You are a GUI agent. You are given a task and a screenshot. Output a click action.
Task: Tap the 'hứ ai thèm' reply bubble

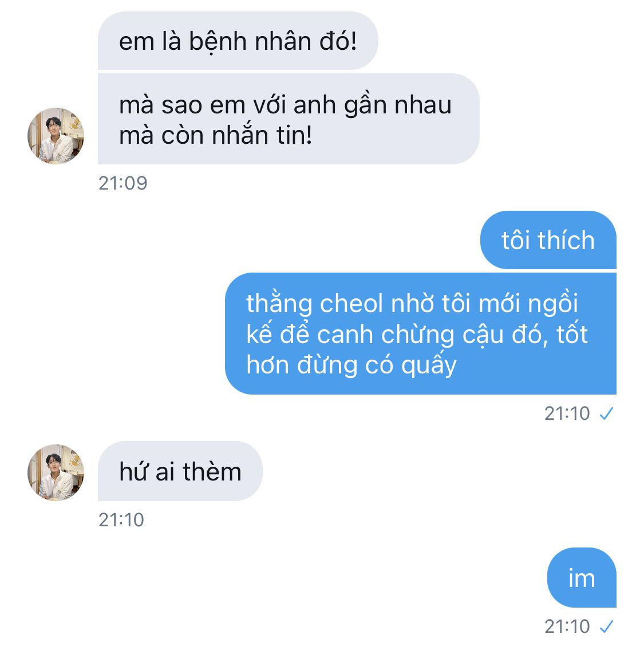click(x=180, y=471)
